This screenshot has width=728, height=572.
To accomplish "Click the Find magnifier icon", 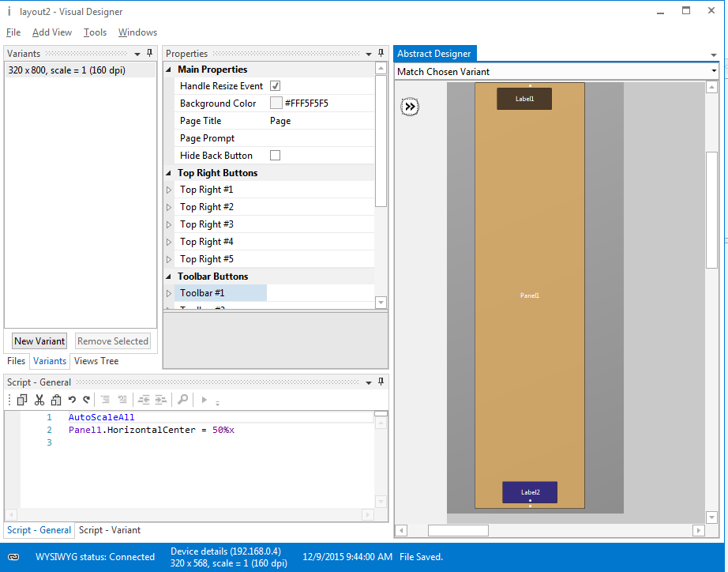I will click(x=182, y=400).
